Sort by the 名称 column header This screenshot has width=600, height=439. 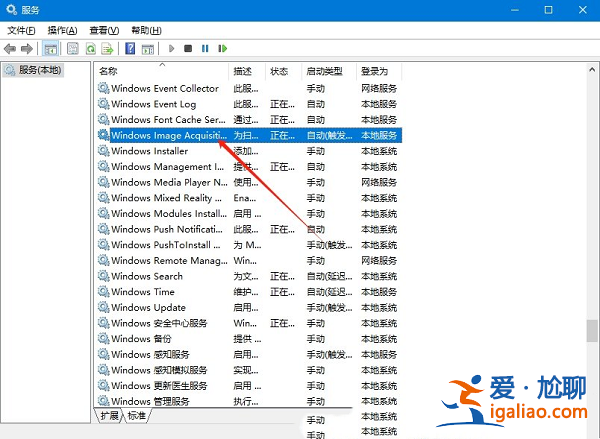162,71
